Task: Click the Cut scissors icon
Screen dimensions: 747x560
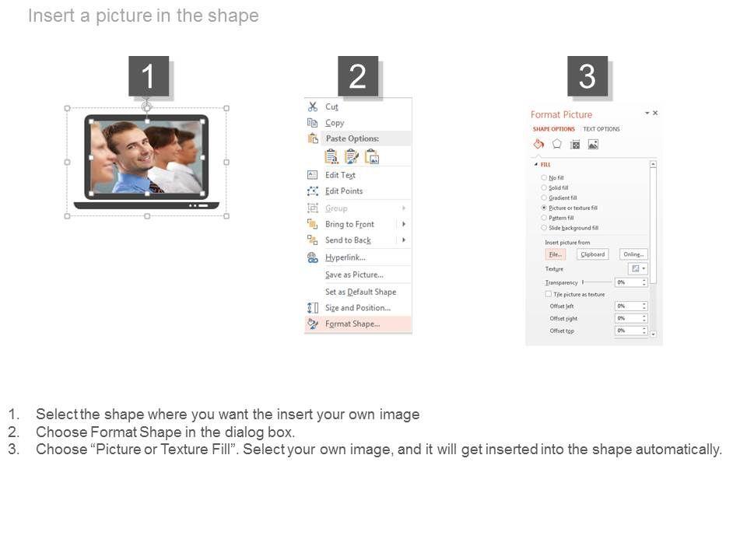Action: (313, 107)
